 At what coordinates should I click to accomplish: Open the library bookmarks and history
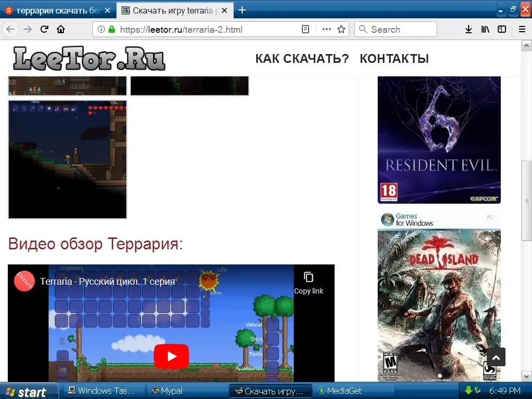click(485, 29)
